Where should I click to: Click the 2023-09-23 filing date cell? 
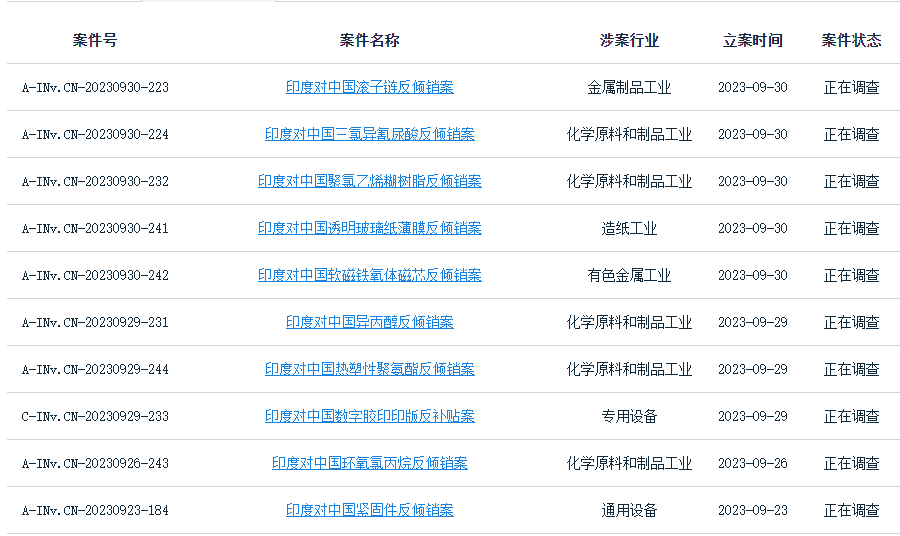(752, 510)
